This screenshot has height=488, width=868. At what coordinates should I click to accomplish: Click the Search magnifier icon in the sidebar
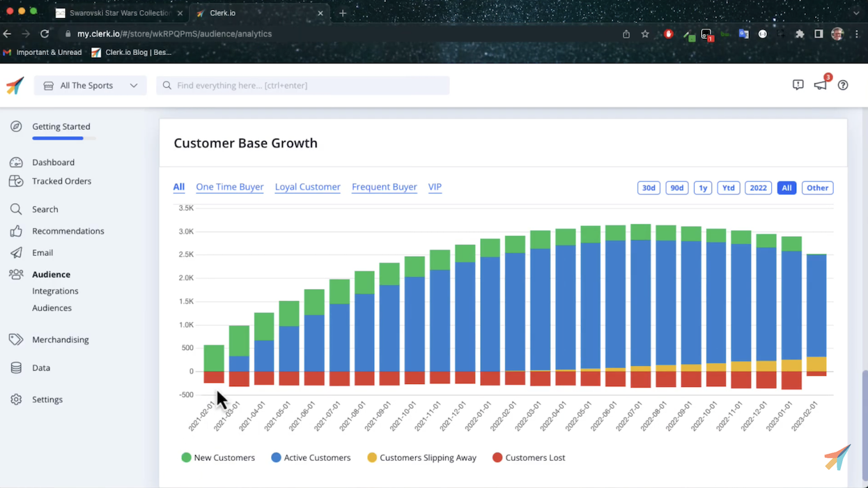click(x=16, y=209)
